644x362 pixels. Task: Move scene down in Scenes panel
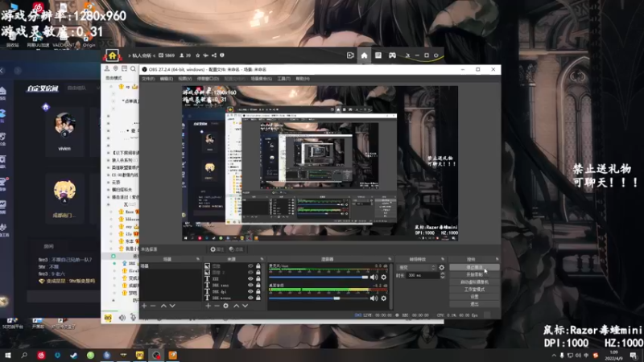coord(172,306)
